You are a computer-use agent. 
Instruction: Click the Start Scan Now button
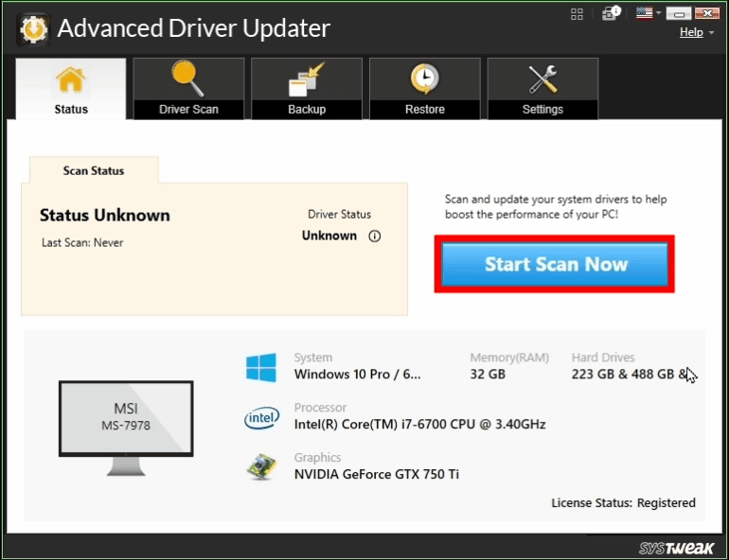(555, 264)
